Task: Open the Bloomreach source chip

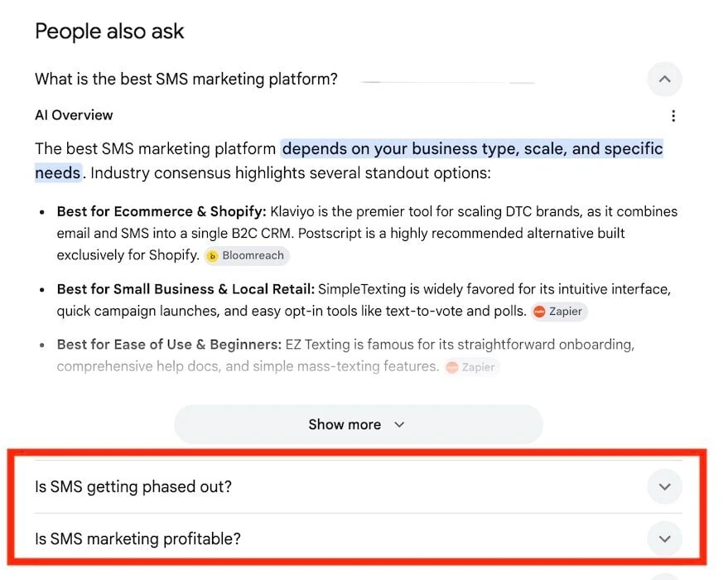Action: pos(247,255)
